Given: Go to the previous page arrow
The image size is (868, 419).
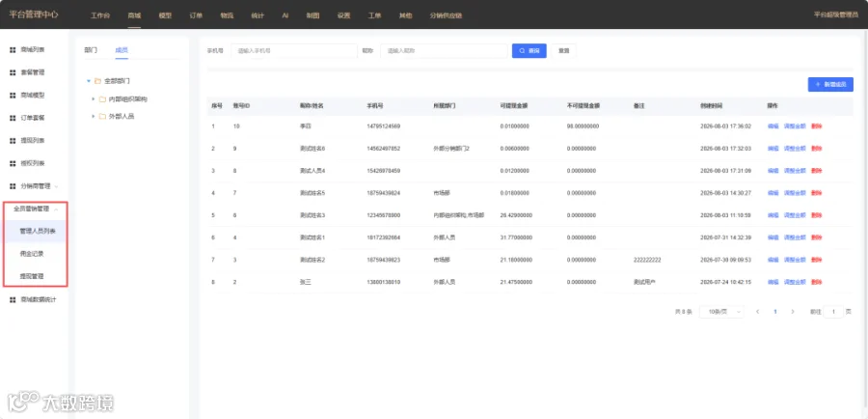Looking at the screenshot, I should [757, 312].
